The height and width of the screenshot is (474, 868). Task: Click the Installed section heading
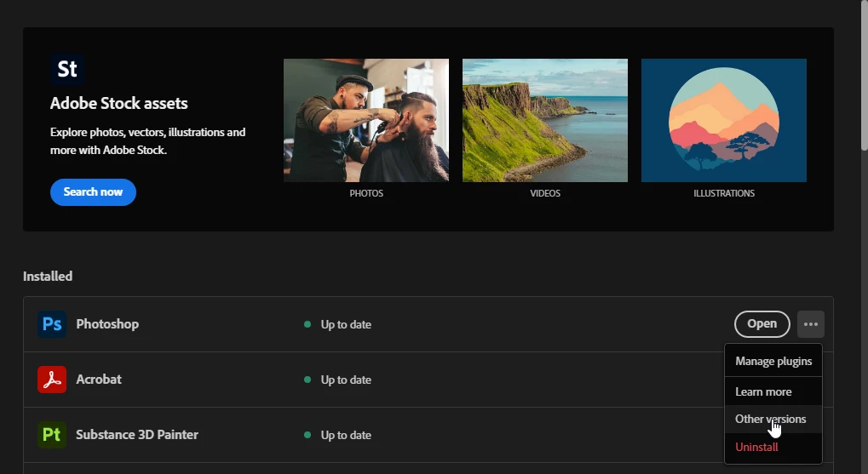(48, 276)
